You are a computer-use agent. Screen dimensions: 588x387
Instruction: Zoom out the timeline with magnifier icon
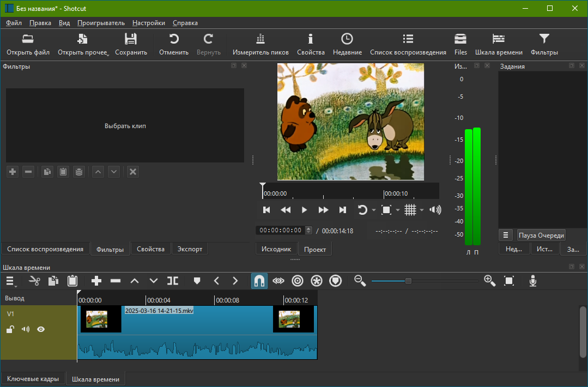click(x=360, y=281)
